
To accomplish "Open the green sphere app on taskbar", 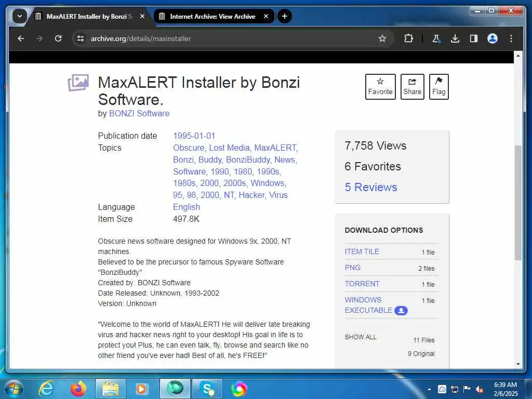I will coord(175,389).
